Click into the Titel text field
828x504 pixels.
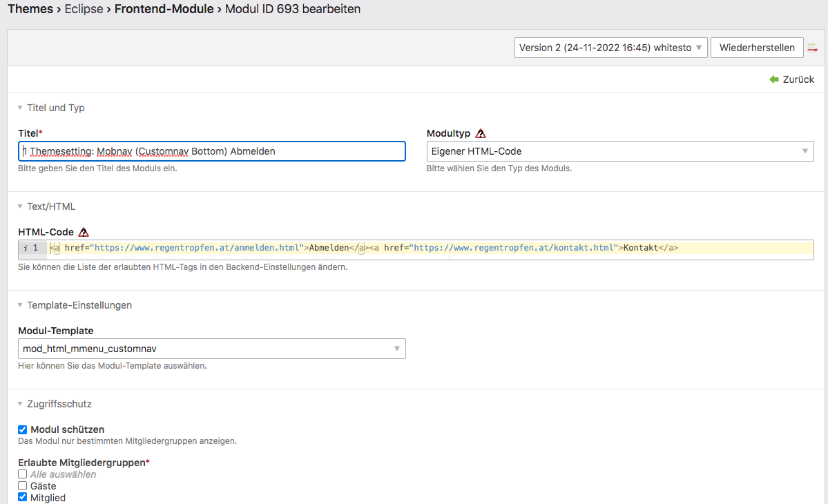coord(212,151)
